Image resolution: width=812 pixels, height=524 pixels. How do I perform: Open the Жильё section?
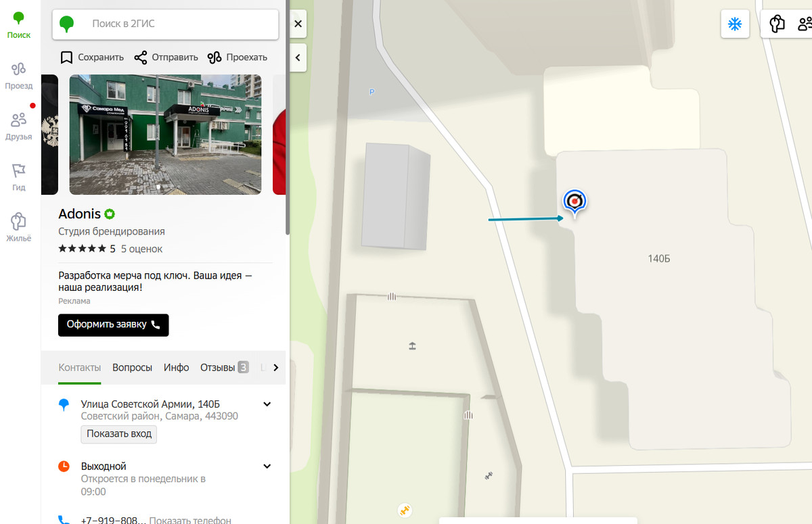tap(19, 228)
